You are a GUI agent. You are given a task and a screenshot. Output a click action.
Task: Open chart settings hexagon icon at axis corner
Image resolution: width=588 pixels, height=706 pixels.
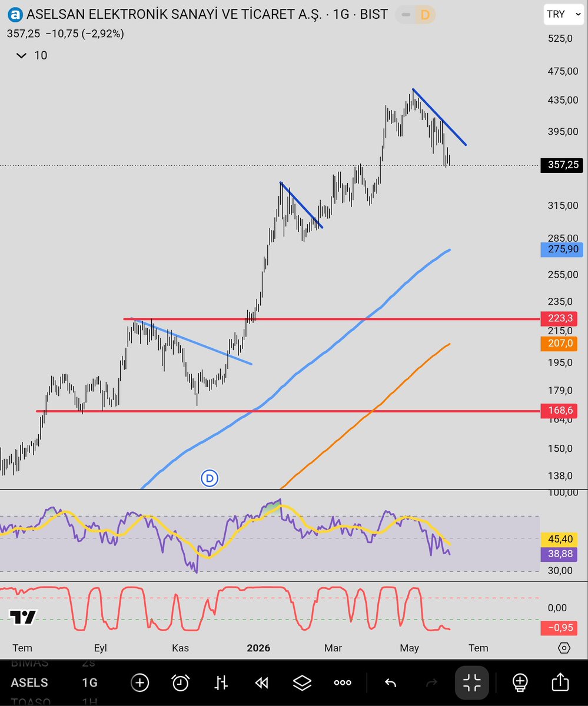point(564,648)
